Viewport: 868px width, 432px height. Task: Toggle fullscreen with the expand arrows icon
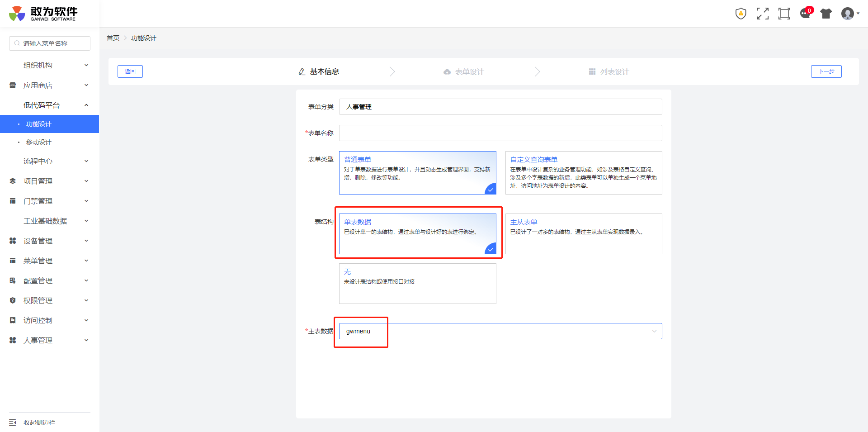pos(762,14)
